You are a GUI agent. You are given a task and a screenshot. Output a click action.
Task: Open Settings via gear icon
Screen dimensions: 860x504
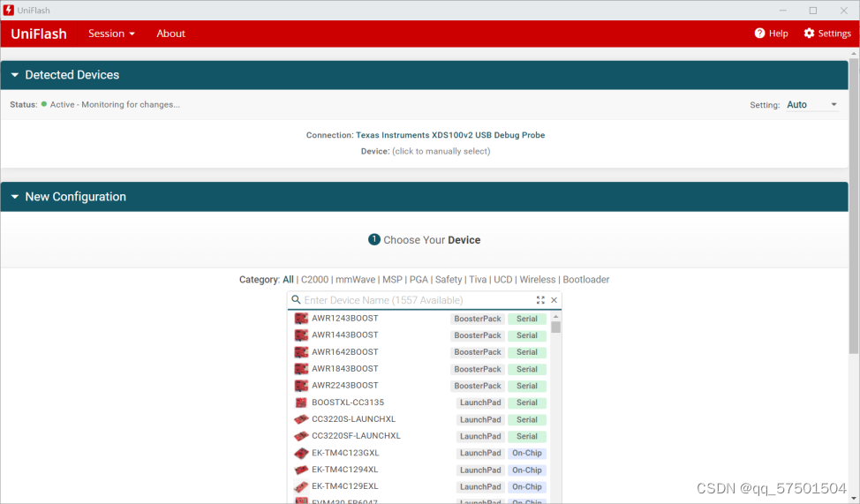click(809, 34)
